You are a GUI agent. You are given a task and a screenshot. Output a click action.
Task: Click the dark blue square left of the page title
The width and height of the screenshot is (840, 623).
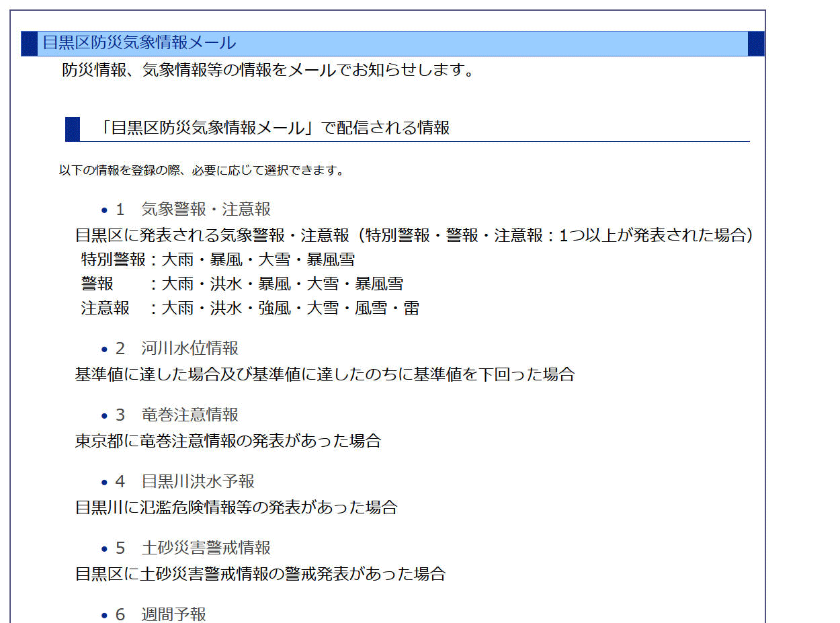[29, 44]
